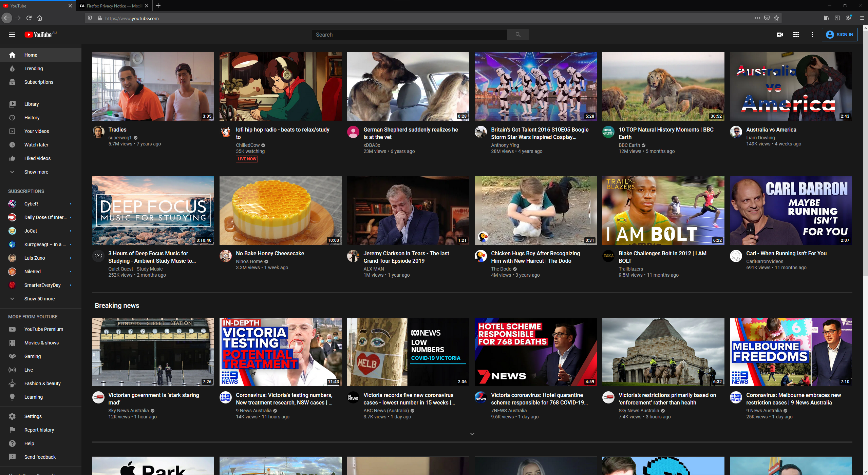Open the YouTube guide hamburger menu
Image resolution: width=868 pixels, height=475 pixels.
click(x=12, y=35)
